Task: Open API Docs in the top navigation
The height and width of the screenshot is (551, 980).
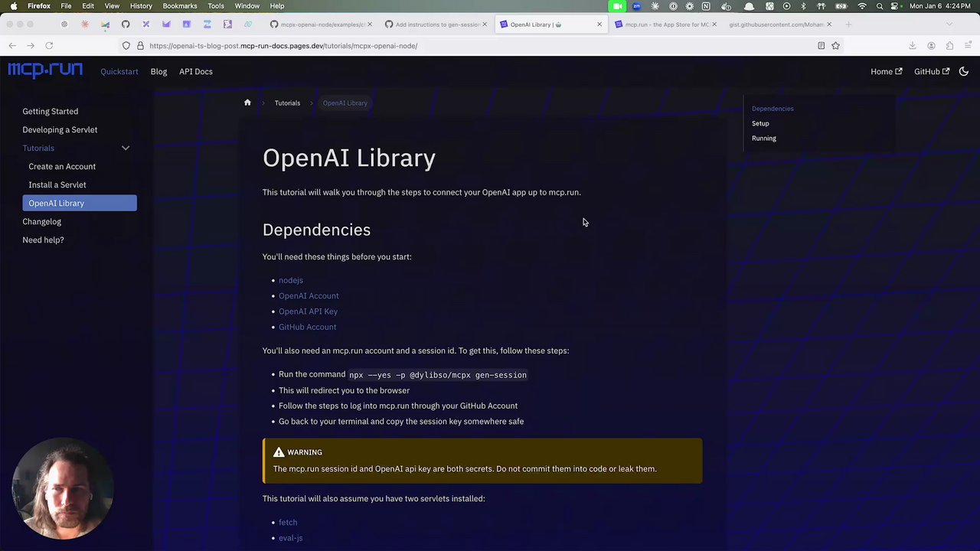Action: point(196,71)
